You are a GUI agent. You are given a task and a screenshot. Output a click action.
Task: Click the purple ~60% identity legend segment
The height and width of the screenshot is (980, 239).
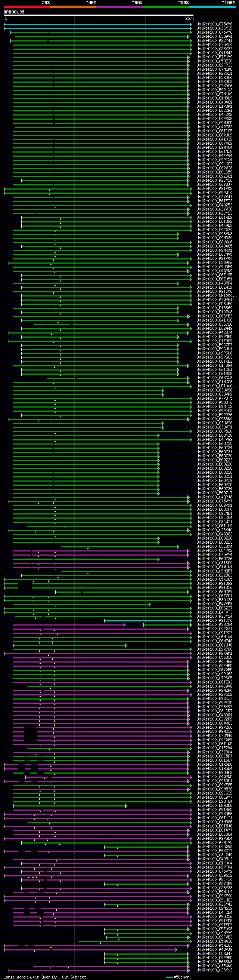[x=119, y=6]
